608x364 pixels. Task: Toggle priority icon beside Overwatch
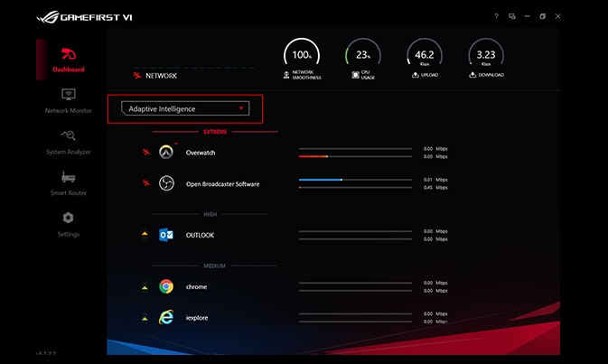click(144, 153)
